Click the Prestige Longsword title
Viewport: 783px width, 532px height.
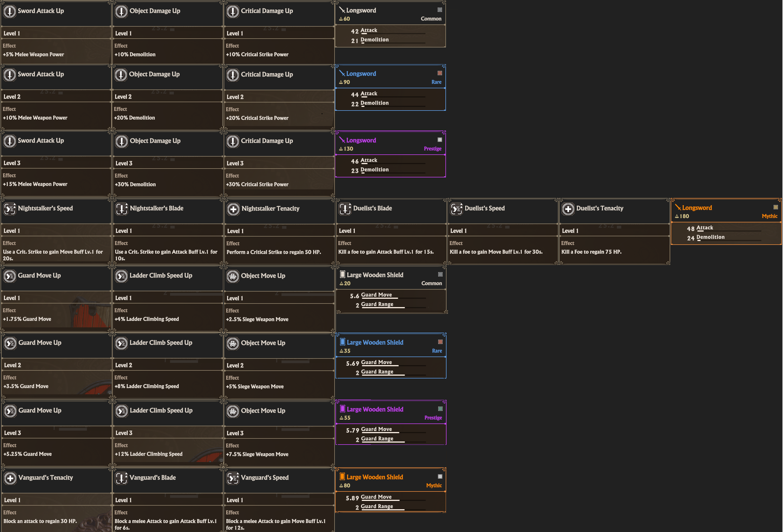361,140
